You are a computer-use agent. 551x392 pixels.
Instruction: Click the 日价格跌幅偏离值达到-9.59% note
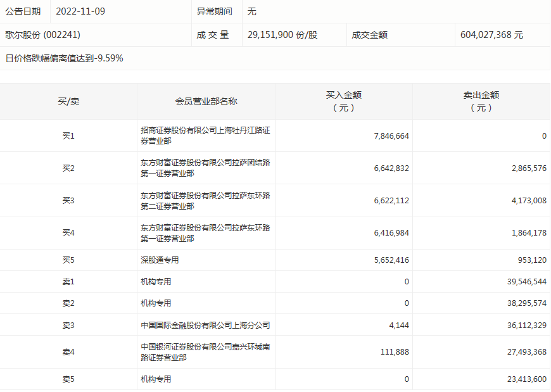(x=64, y=58)
